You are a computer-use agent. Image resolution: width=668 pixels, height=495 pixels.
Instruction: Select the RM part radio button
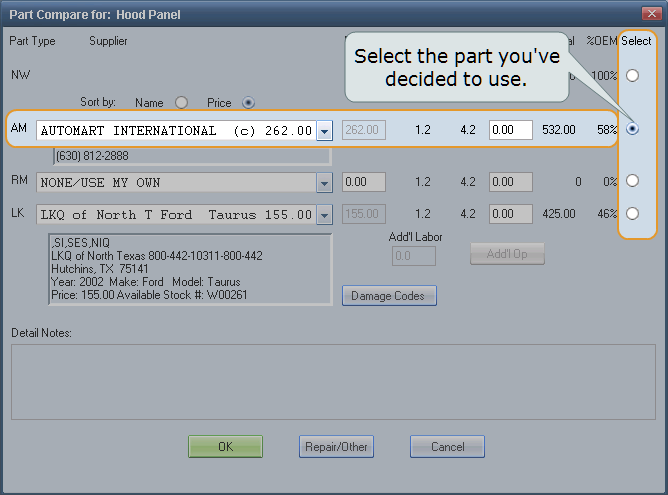[x=632, y=181]
